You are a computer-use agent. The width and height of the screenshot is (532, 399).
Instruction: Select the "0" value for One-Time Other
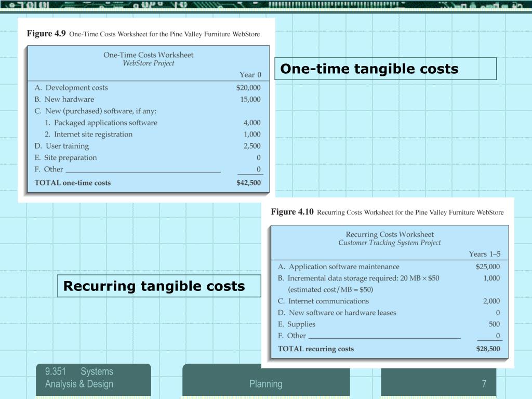click(x=259, y=169)
